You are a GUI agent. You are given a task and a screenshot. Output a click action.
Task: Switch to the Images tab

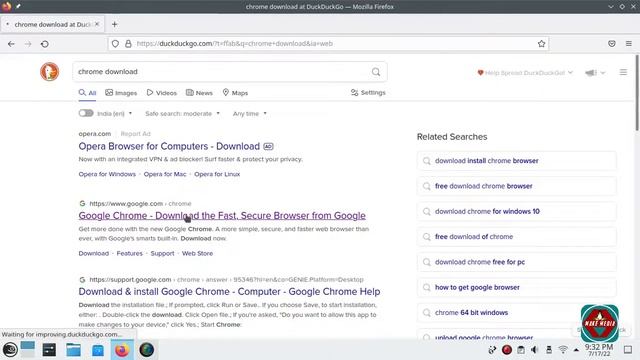click(x=121, y=93)
